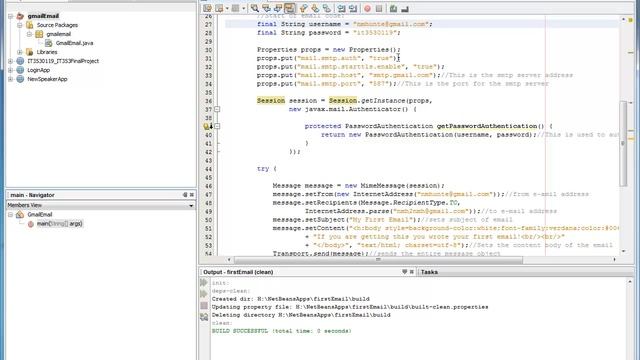Open the dropdown arrow next to the Forward icon
Viewport: 640px width, 360px height.
tap(243, 9)
